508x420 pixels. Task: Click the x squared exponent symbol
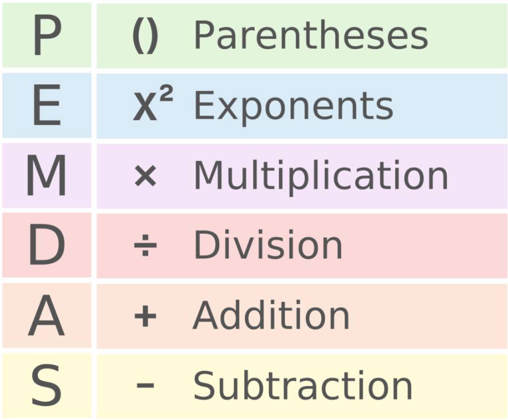[x=153, y=104]
